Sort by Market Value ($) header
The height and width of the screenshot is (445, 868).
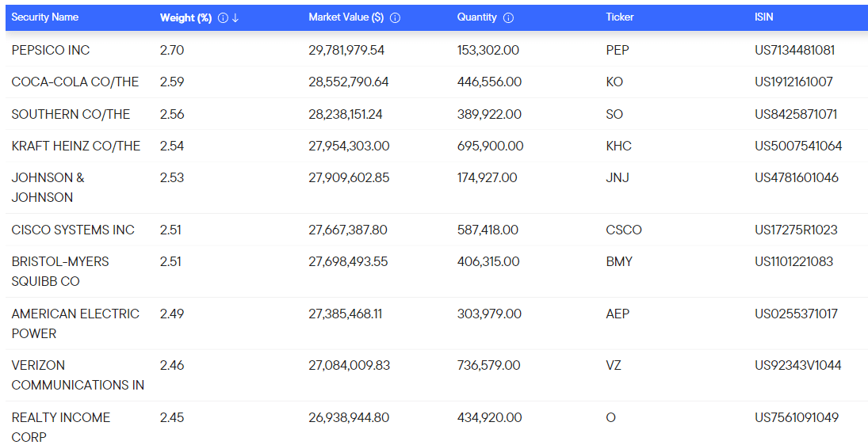tap(346, 17)
